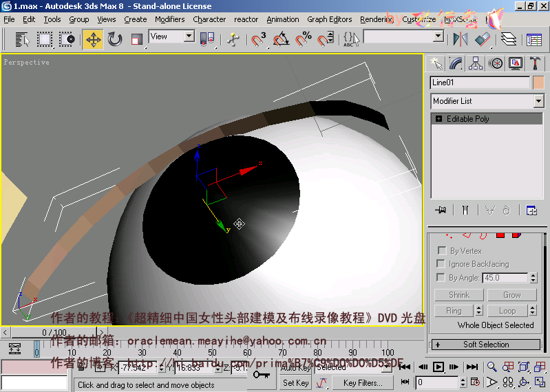Image resolution: width=550 pixels, height=392 pixels.
Task: Click the By Angle spinner arrows
Action: [533, 278]
